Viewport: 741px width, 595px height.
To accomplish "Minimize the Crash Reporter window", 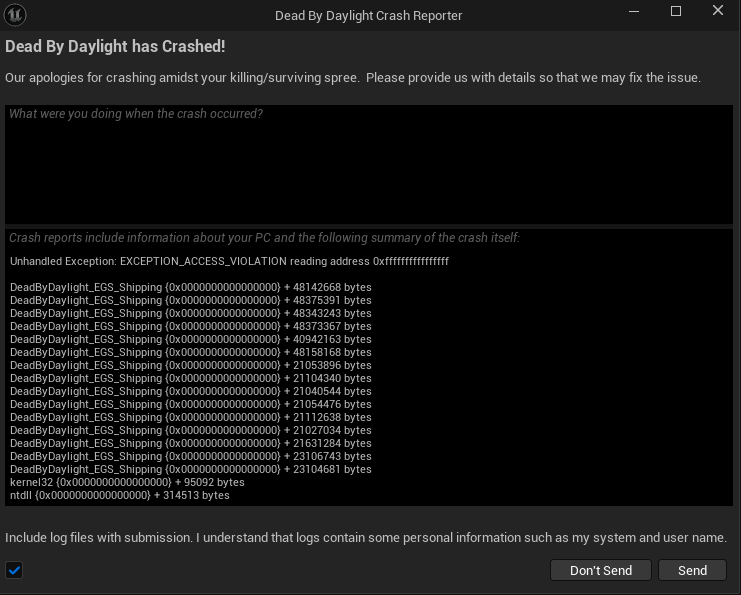I will [x=634, y=11].
